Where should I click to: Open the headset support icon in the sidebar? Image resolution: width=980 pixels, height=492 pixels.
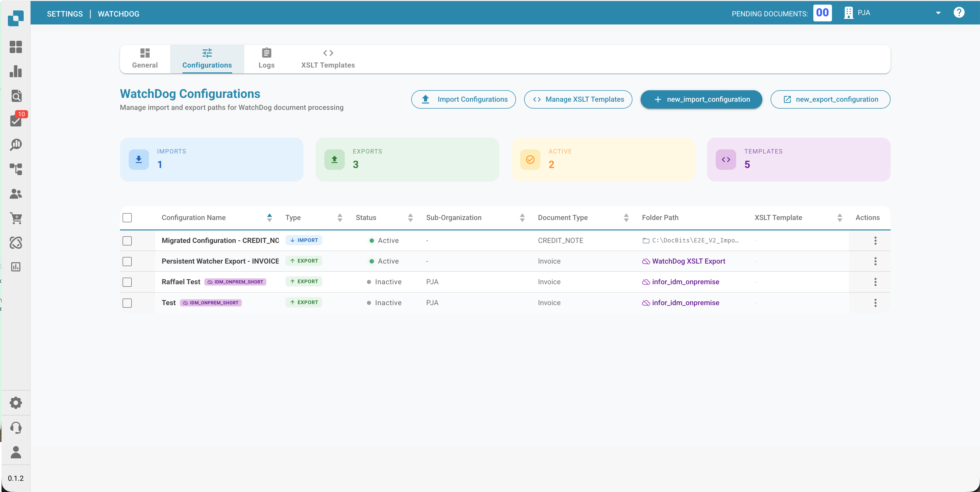click(16, 427)
